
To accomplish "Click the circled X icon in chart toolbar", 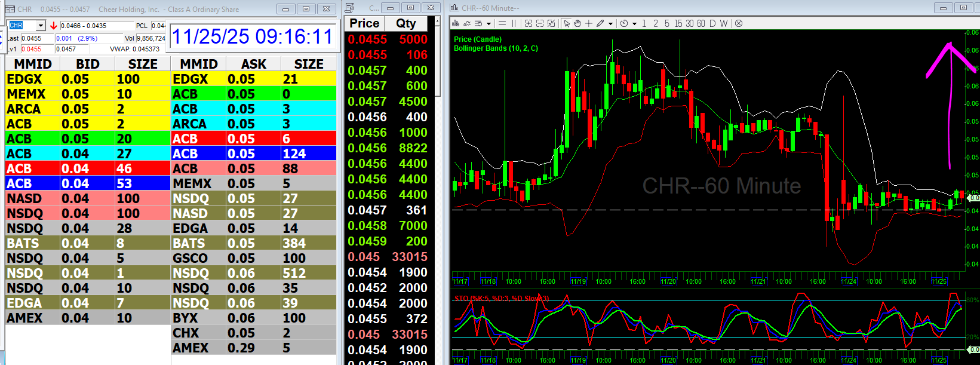I will [x=739, y=23].
